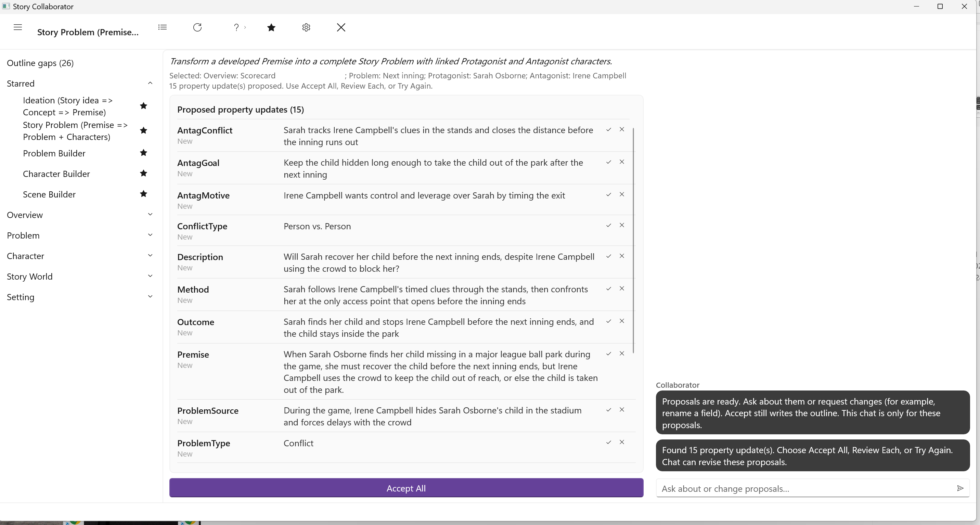Open the settings gear icon

306,27
